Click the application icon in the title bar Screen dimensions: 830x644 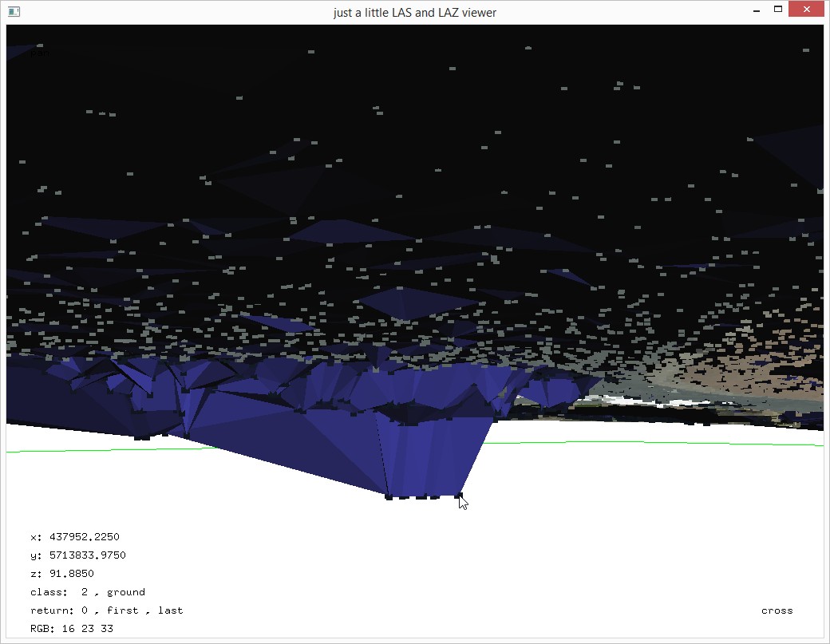point(14,12)
